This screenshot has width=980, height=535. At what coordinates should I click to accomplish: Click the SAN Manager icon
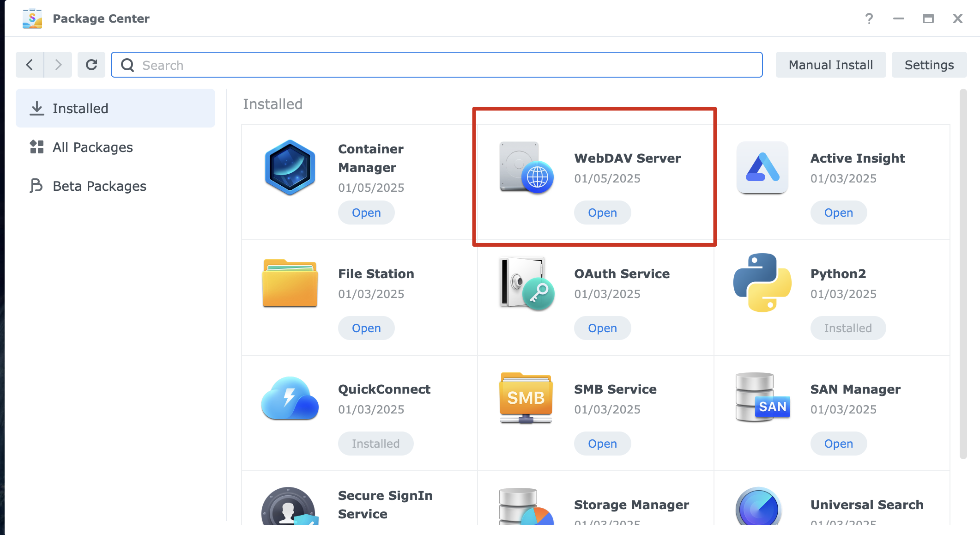[762, 397]
